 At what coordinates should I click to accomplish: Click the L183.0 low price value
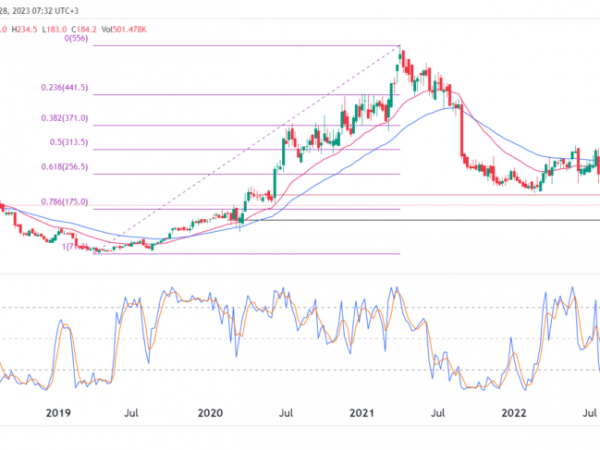[54, 29]
